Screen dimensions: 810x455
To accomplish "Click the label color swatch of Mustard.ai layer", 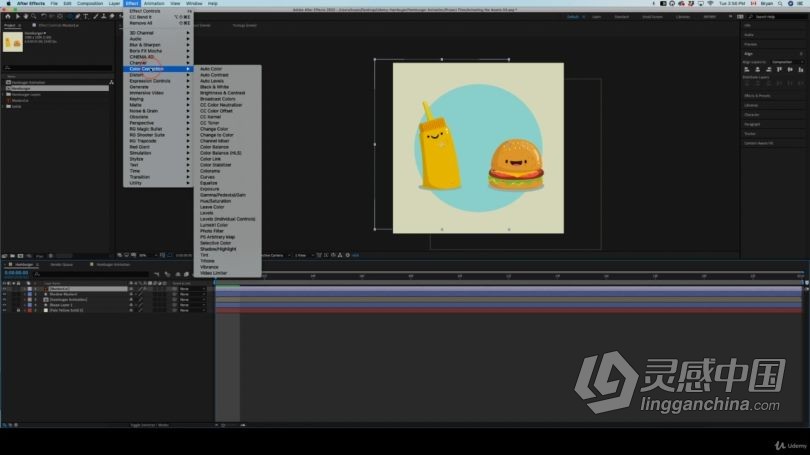I will [x=29, y=289].
